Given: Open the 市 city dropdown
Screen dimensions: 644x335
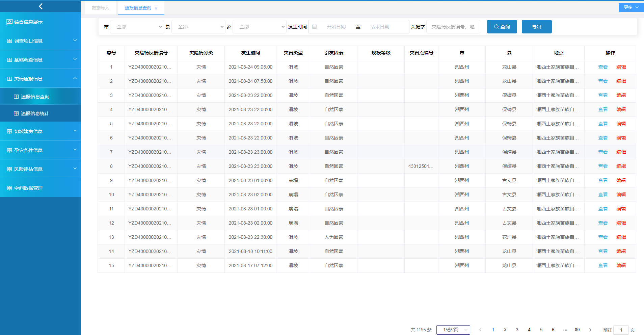Looking at the screenshot, I should [x=137, y=27].
